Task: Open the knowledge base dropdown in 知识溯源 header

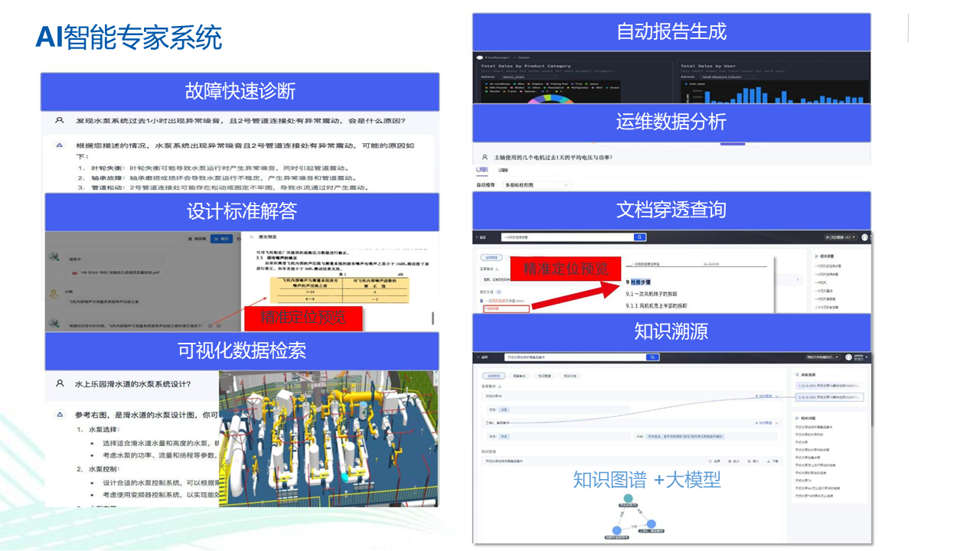Action: [822, 357]
